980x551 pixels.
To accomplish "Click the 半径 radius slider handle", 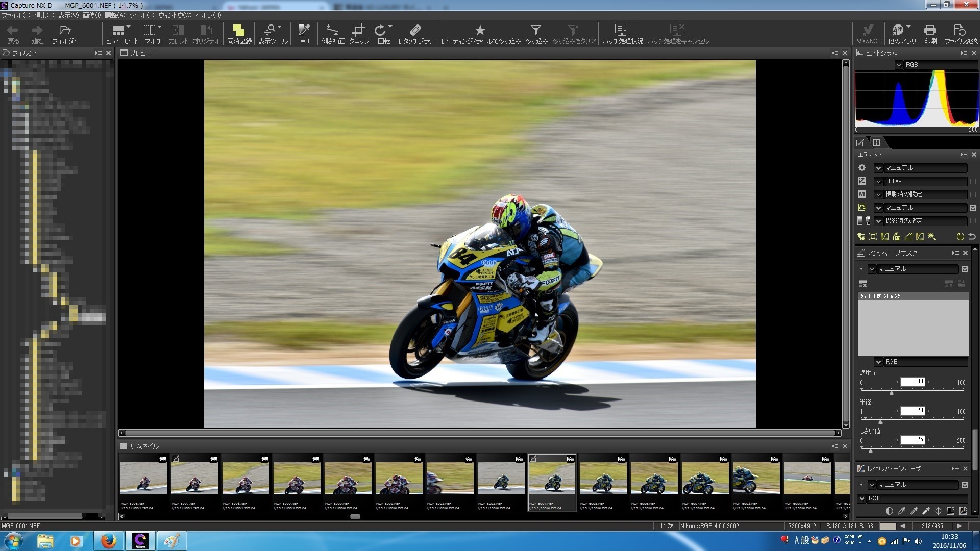I will pos(880,422).
